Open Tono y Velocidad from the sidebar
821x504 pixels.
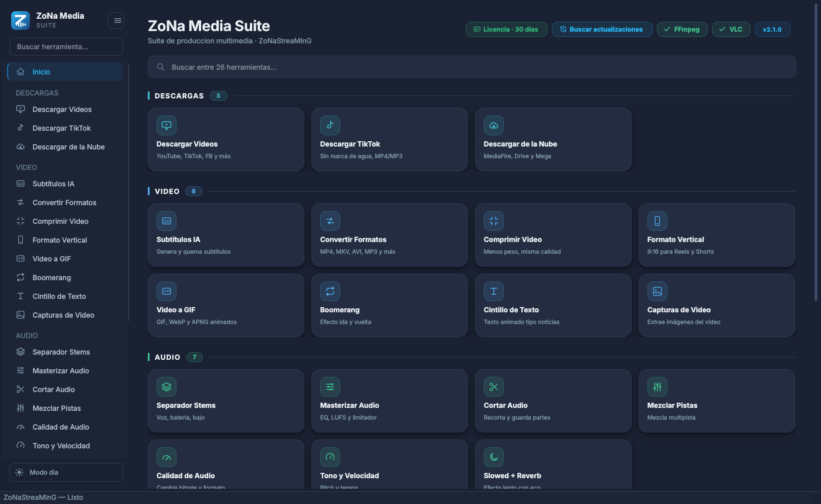point(65,446)
